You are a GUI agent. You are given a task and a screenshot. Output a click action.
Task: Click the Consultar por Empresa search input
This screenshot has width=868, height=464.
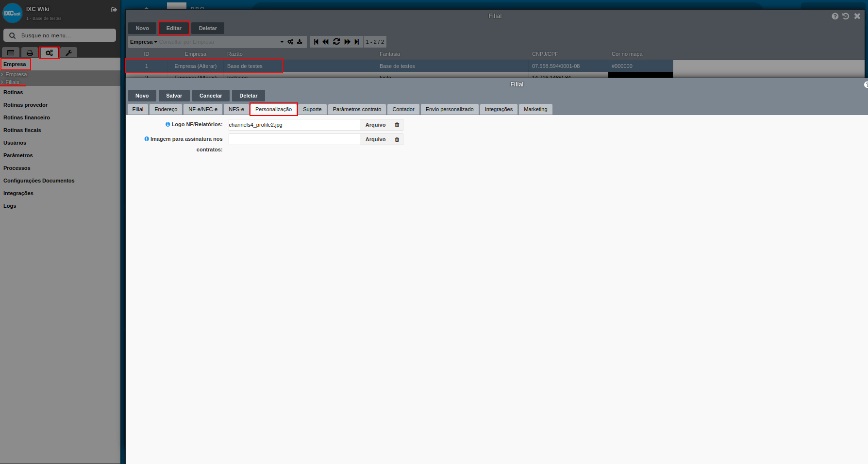pyautogui.click(x=218, y=42)
